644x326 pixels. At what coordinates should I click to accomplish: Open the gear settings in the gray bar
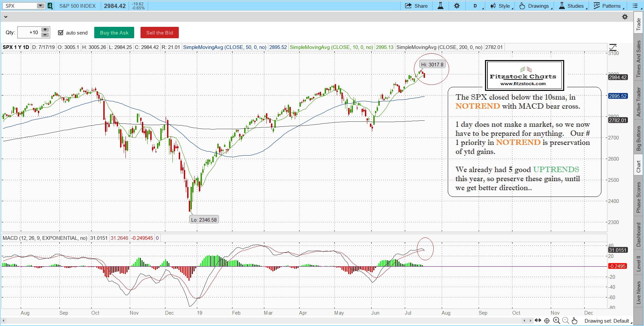pos(625,17)
